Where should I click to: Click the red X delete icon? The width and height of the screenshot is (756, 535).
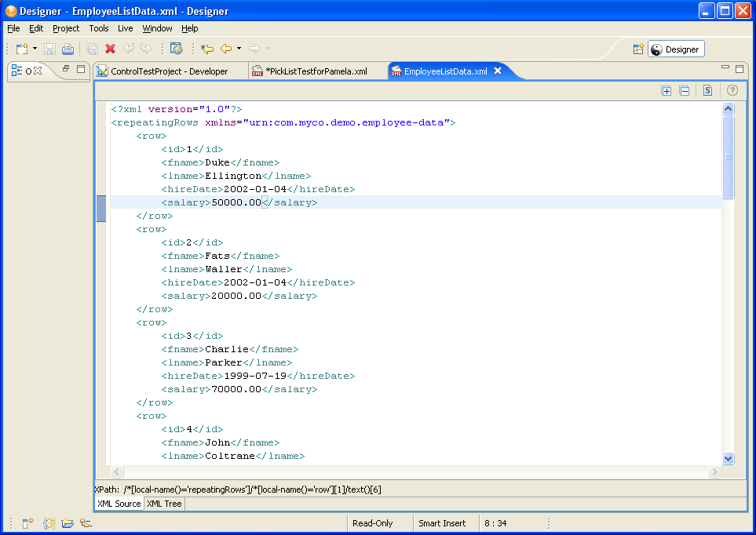click(x=110, y=49)
